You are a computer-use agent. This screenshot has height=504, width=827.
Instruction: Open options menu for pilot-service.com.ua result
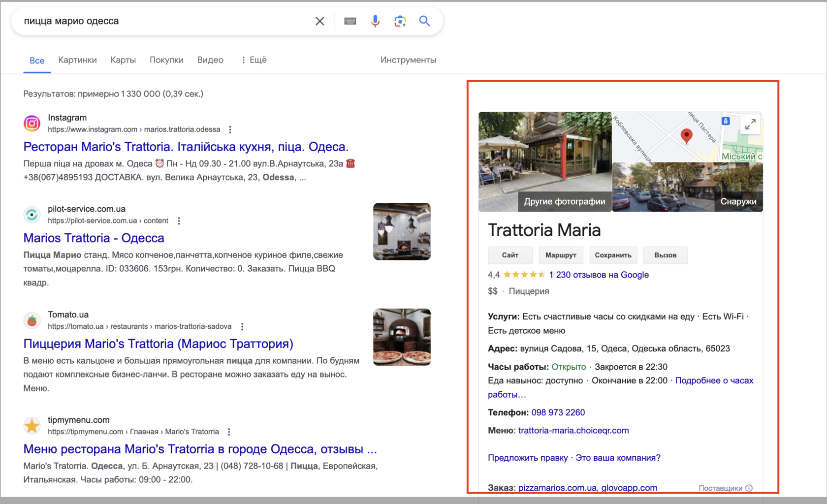pos(179,221)
